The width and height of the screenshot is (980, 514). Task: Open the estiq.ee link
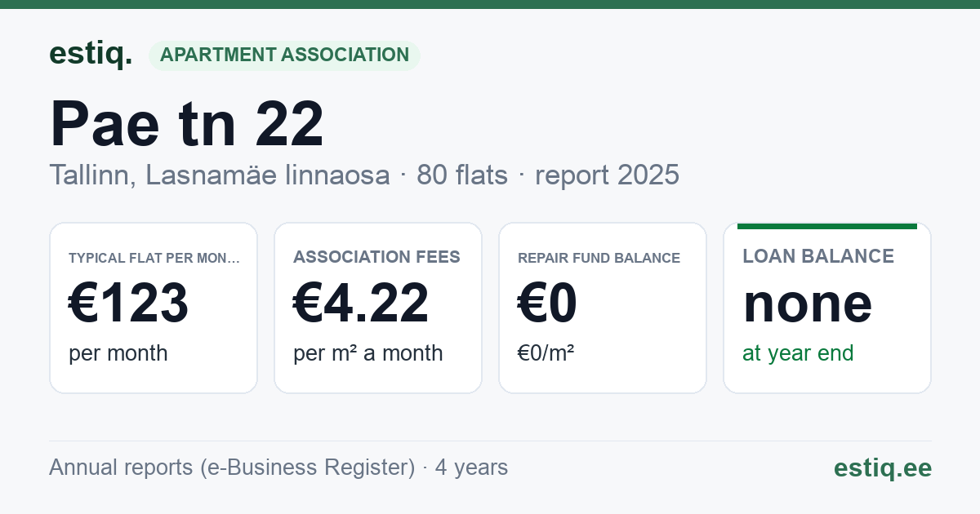tap(883, 467)
